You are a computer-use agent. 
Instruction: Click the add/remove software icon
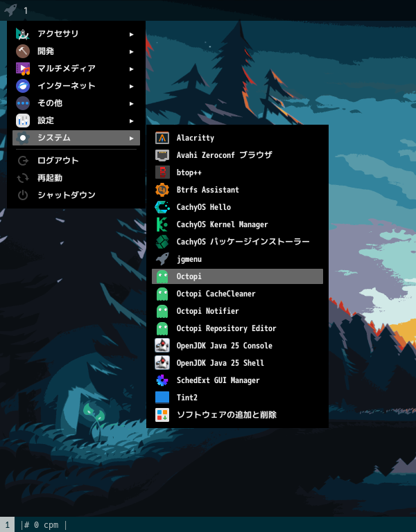[162, 415]
